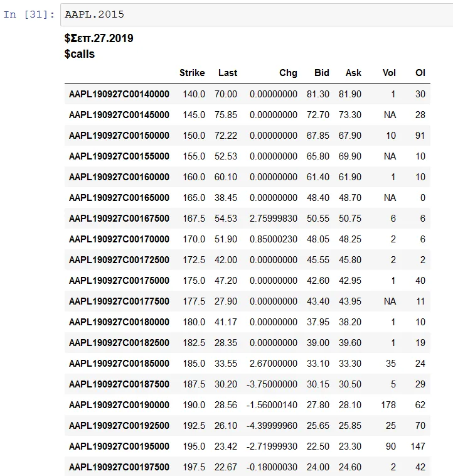
Task: Select row label AAPL190927C00150000
Action: [119, 136]
